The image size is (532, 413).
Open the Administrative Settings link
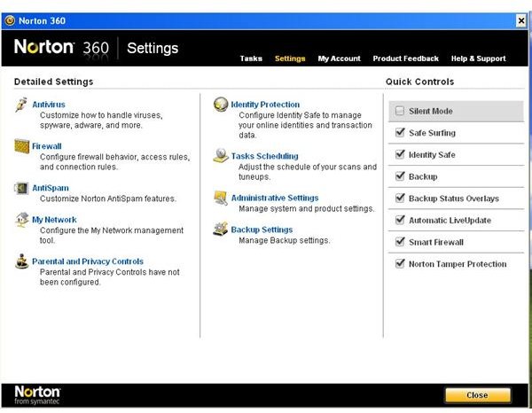click(275, 198)
